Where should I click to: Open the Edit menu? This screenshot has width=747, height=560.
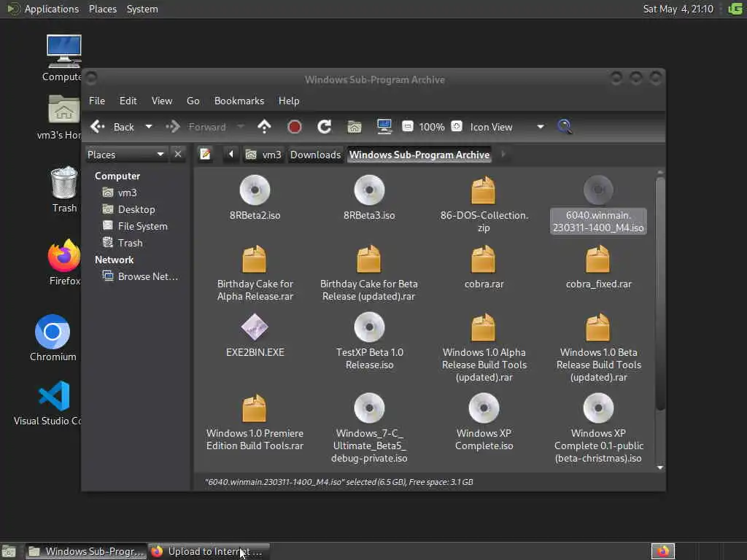[x=128, y=101]
